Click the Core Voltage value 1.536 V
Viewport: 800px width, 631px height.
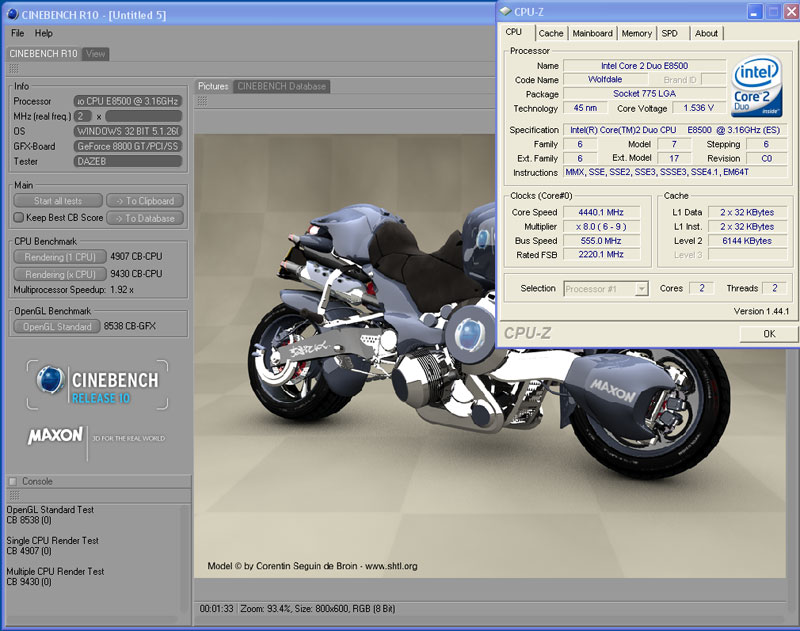pyautogui.click(x=698, y=108)
